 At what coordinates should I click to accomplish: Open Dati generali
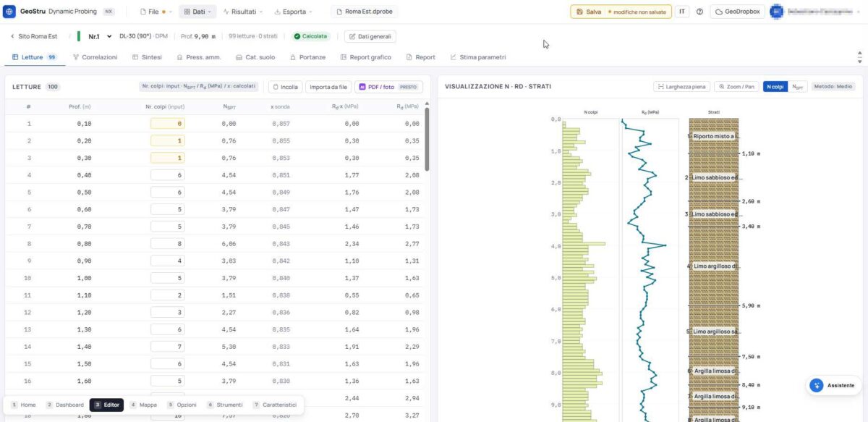(370, 36)
